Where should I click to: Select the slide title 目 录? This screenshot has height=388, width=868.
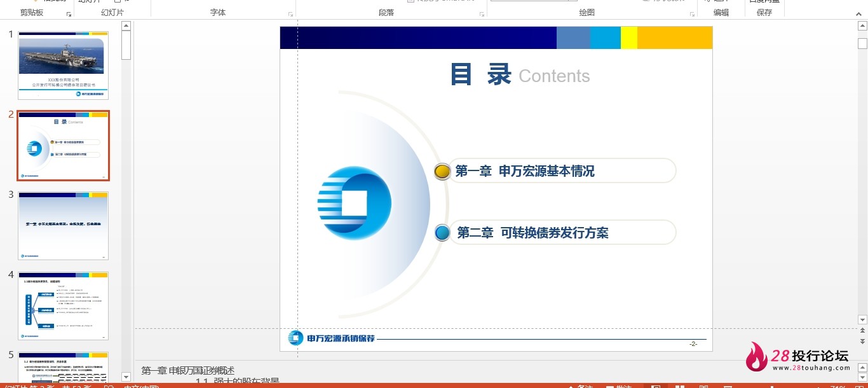click(481, 74)
